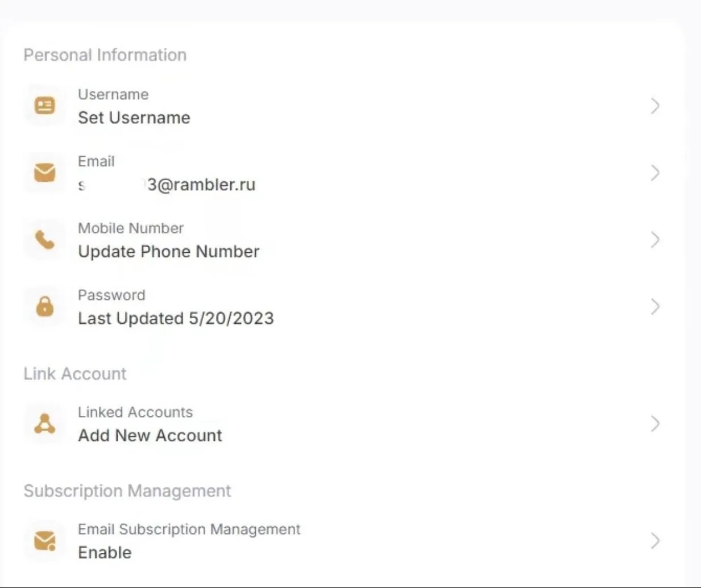Screen dimensions: 701x588
Task: Expand the Username row chevron
Action: click(x=655, y=106)
